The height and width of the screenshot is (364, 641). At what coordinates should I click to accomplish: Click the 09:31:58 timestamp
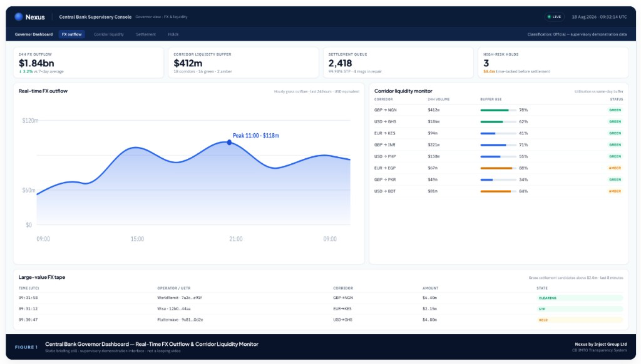click(28, 298)
